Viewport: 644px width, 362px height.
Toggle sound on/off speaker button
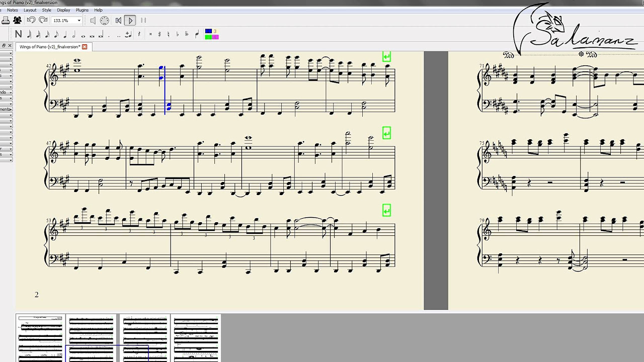pos(93,21)
